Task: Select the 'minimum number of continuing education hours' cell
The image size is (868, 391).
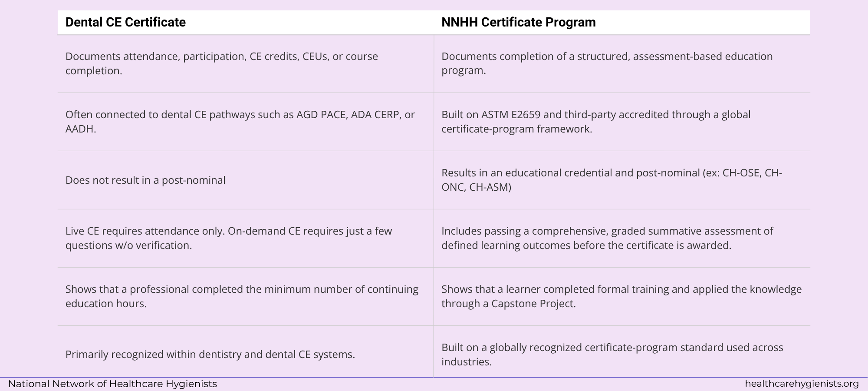Action: coord(246,296)
